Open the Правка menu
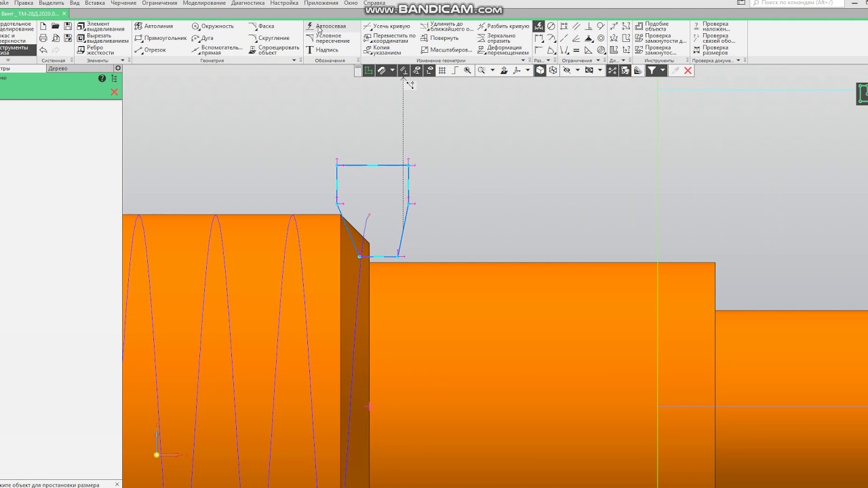The width and height of the screenshot is (868, 488). click(24, 3)
